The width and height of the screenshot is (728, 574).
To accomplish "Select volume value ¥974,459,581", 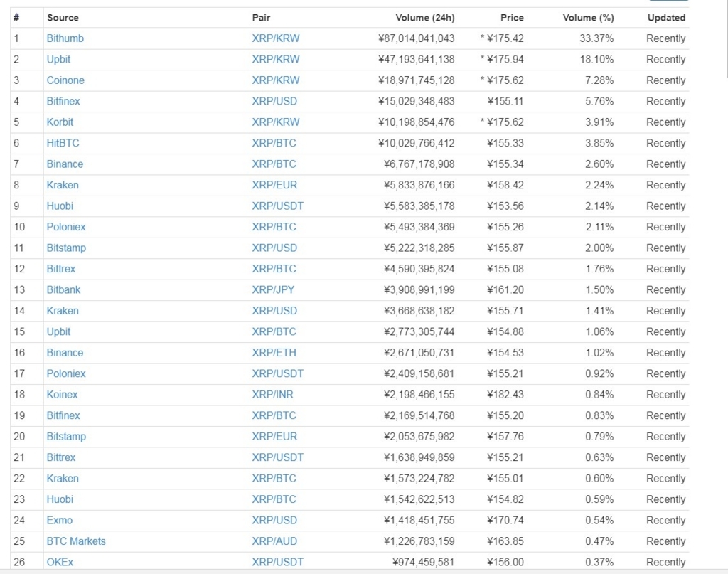I will click(424, 562).
